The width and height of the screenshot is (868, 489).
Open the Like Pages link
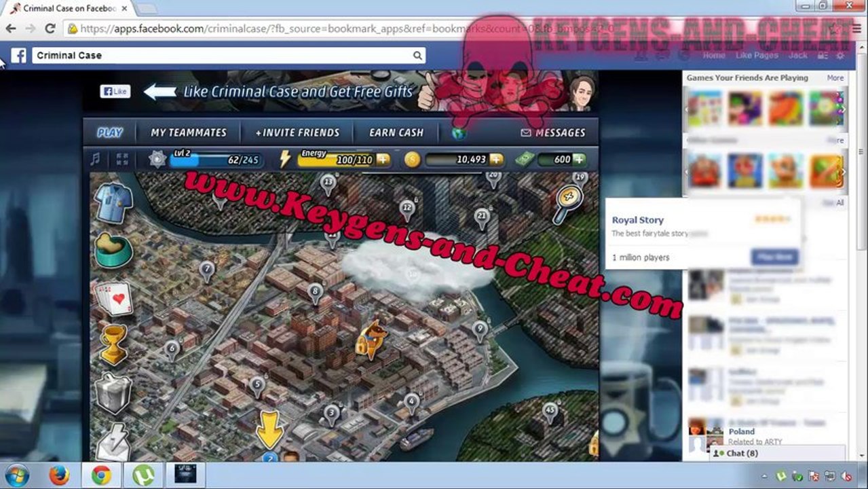757,55
